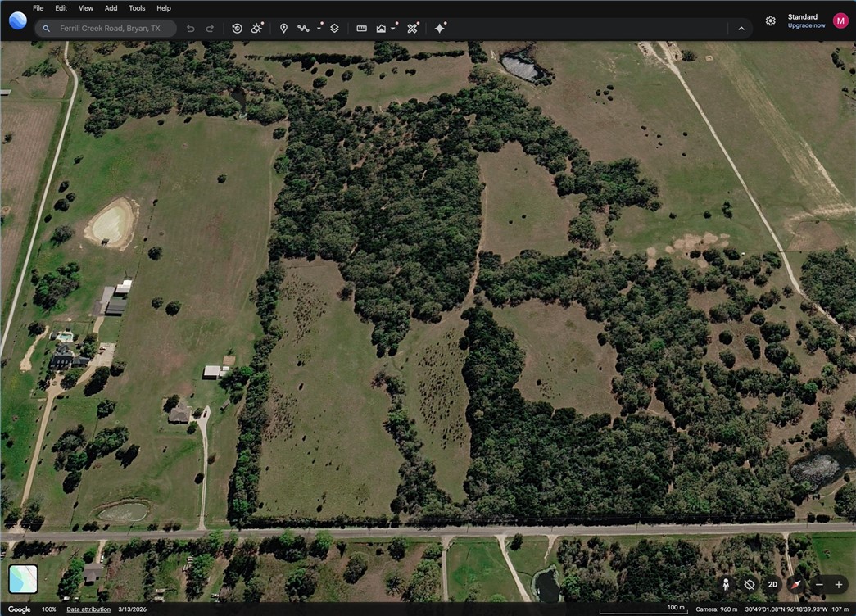Click the 107 m elevation readout

[840, 609]
